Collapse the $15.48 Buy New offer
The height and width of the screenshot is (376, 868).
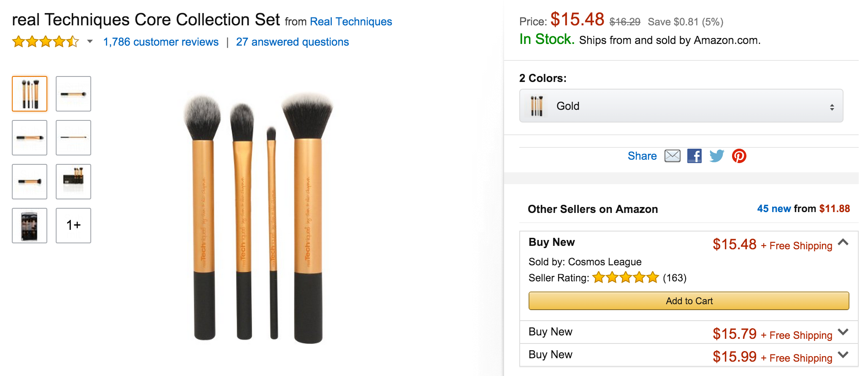point(843,242)
